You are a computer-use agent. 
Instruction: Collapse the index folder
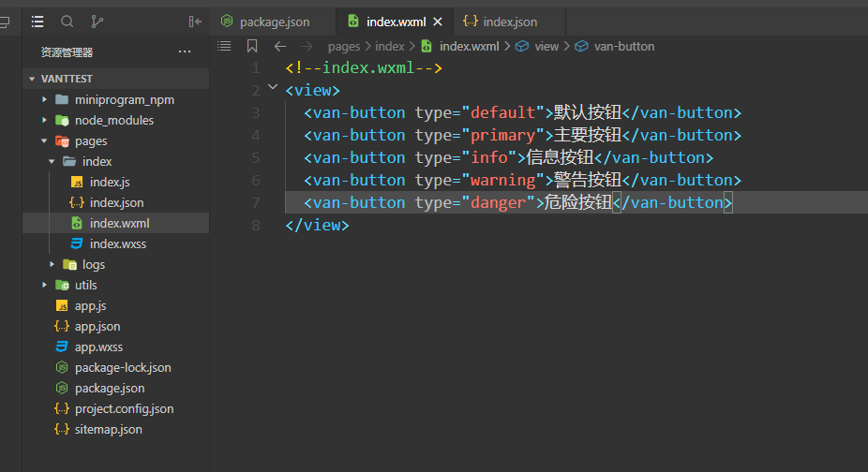pyautogui.click(x=52, y=162)
